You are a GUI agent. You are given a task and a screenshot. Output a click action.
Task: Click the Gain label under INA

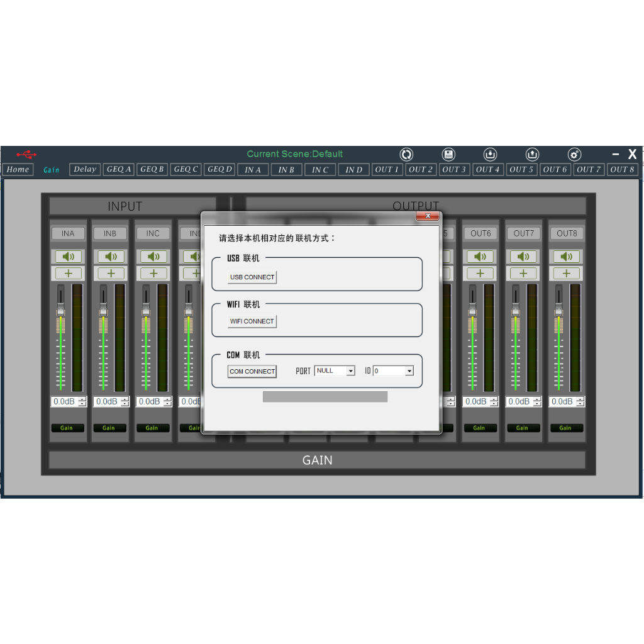(x=67, y=428)
